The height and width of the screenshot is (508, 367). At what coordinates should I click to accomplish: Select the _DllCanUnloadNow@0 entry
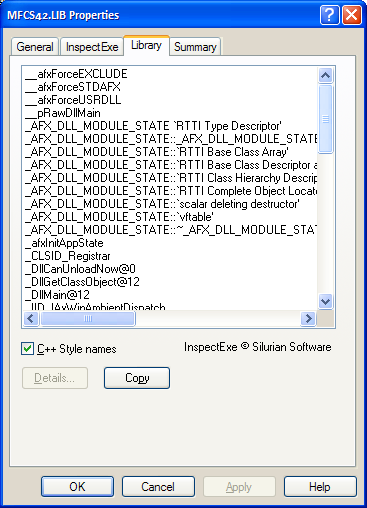80,269
